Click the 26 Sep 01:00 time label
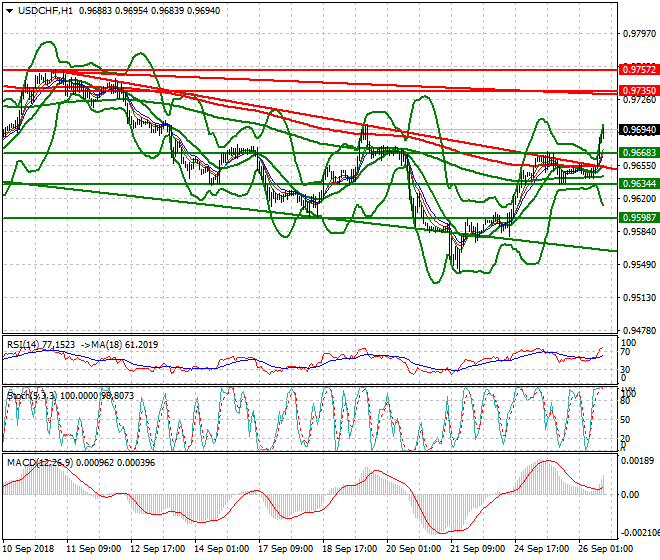The image size is (660, 560). click(x=606, y=549)
